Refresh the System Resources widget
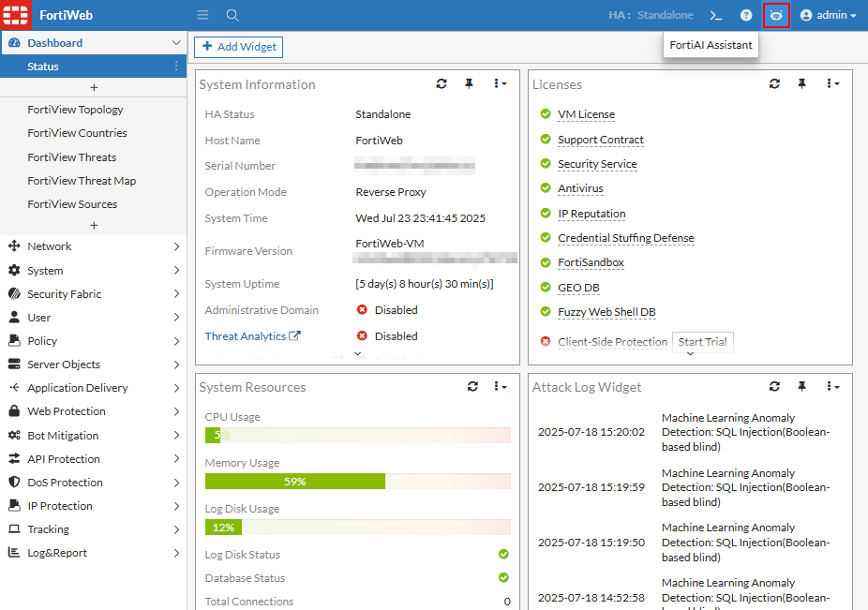868x610 pixels. click(472, 387)
